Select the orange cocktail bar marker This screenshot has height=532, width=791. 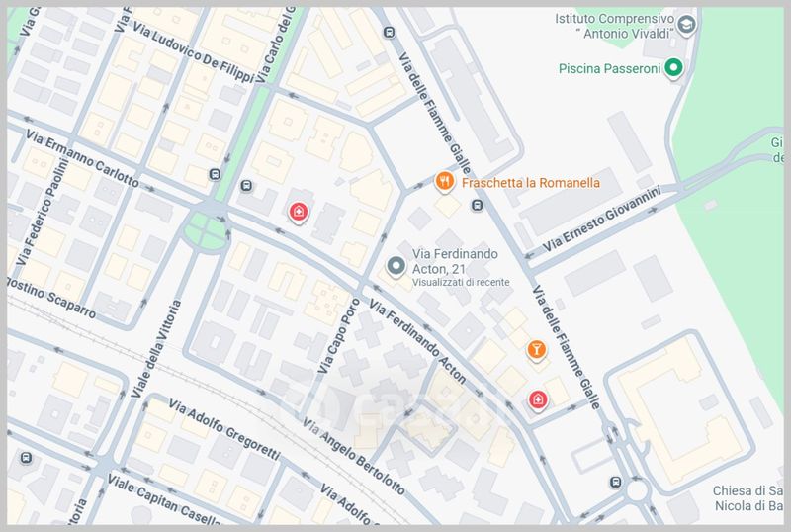point(535,349)
